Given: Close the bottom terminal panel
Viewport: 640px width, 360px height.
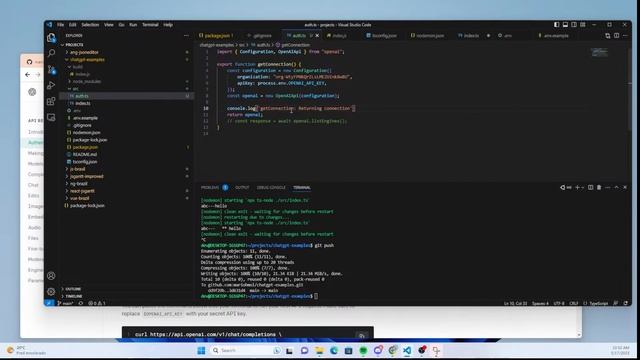Looking at the screenshot, I should click(625, 187).
